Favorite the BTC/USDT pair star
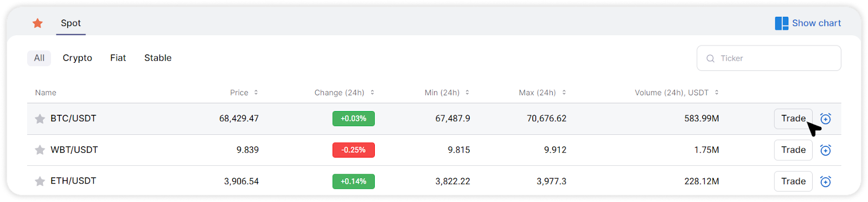 point(40,119)
